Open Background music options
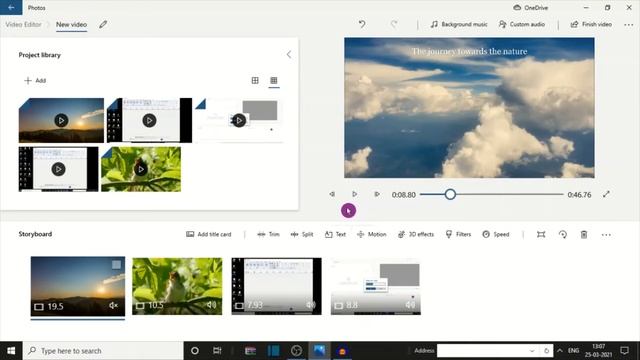 tap(459, 24)
